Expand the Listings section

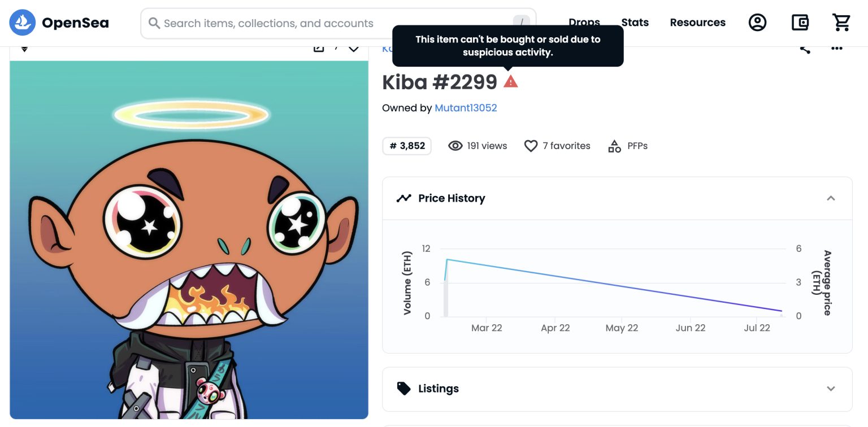pyautogui.click(x=831, y=389)
